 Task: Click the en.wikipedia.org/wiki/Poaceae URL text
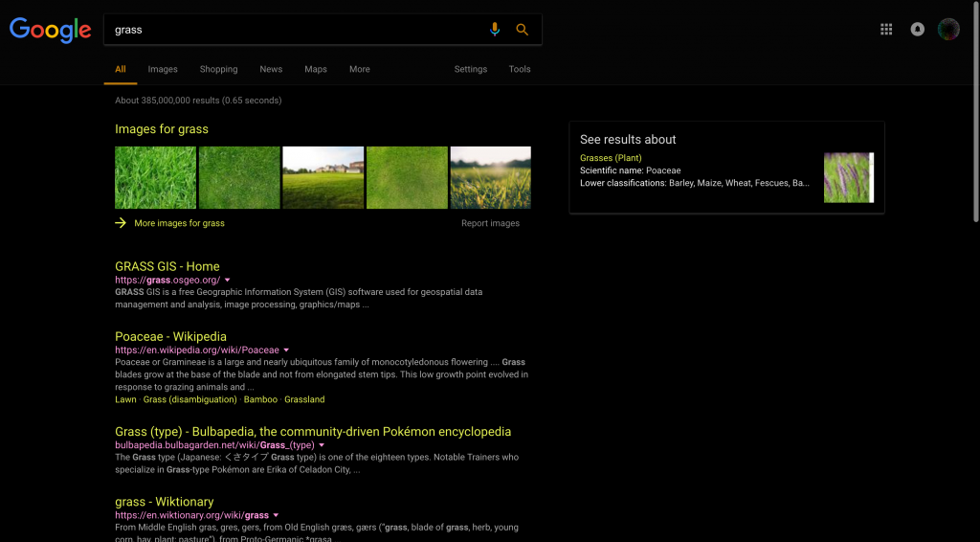point(197,350)
